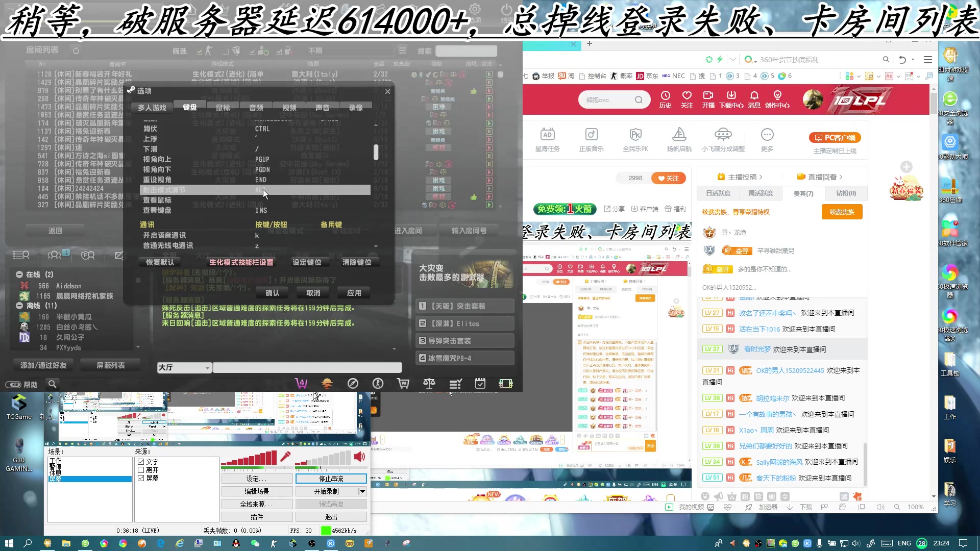This screenshot has height=551, width=980.
Task: Expand the 直播回看 chevron link
Action: [x=841, y=177]
